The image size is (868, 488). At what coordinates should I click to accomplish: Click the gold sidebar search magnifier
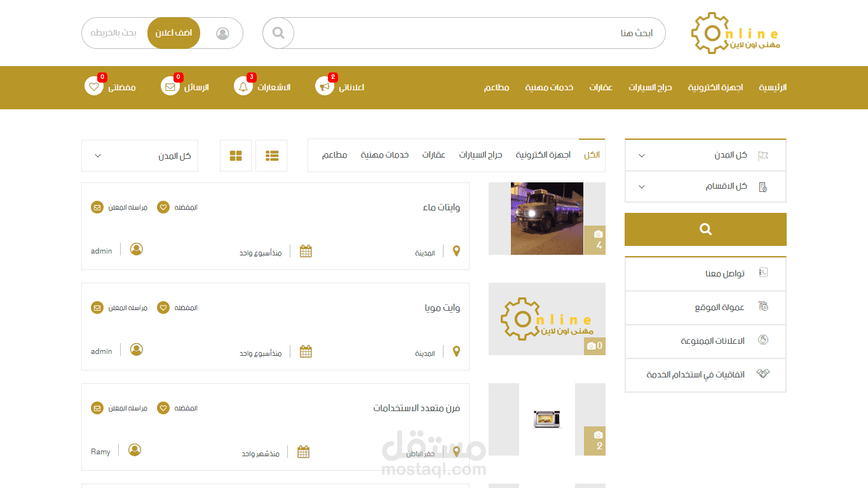click(705, 229)
